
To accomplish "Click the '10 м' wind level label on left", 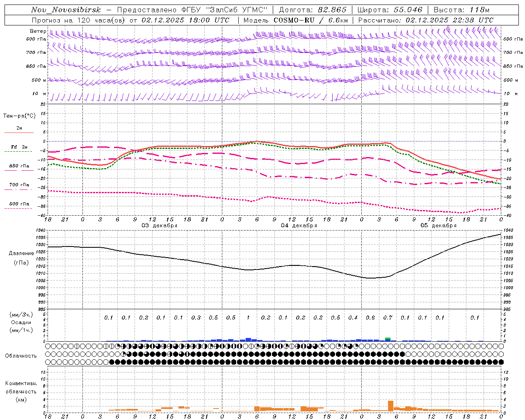I will pos(39,94).
